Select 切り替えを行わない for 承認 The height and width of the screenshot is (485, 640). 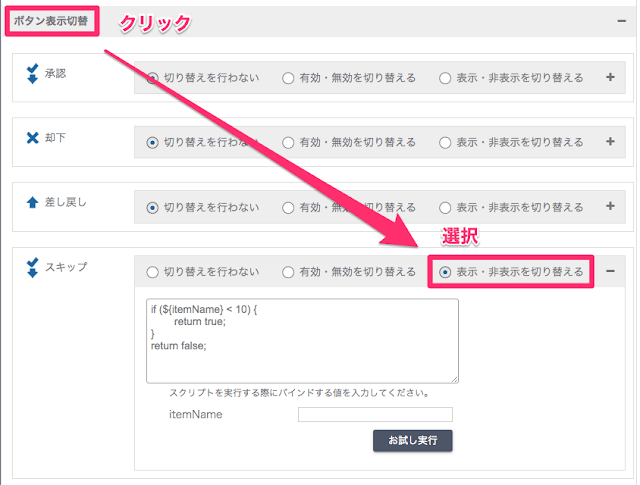[x=152, y=78]
